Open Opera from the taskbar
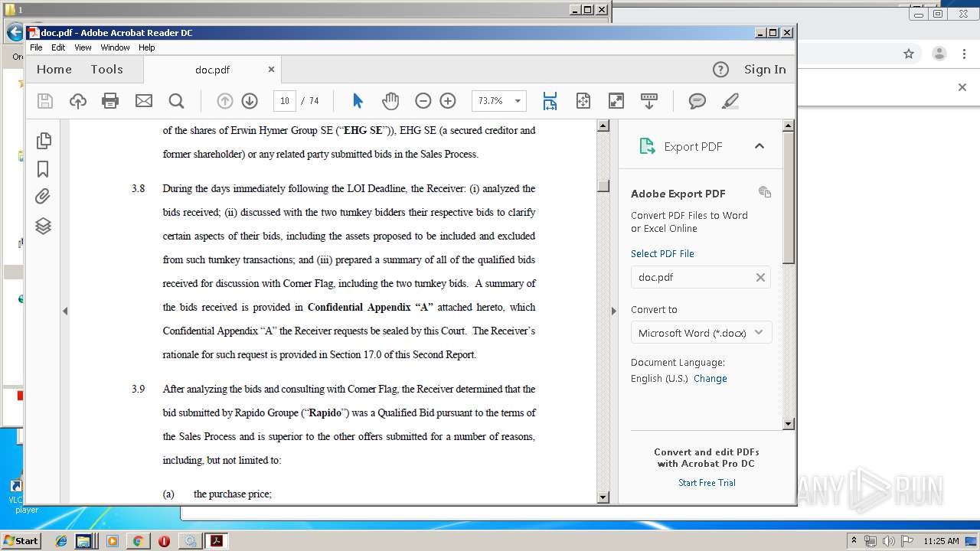The image size is (980, 551). (x=164, y=541)
